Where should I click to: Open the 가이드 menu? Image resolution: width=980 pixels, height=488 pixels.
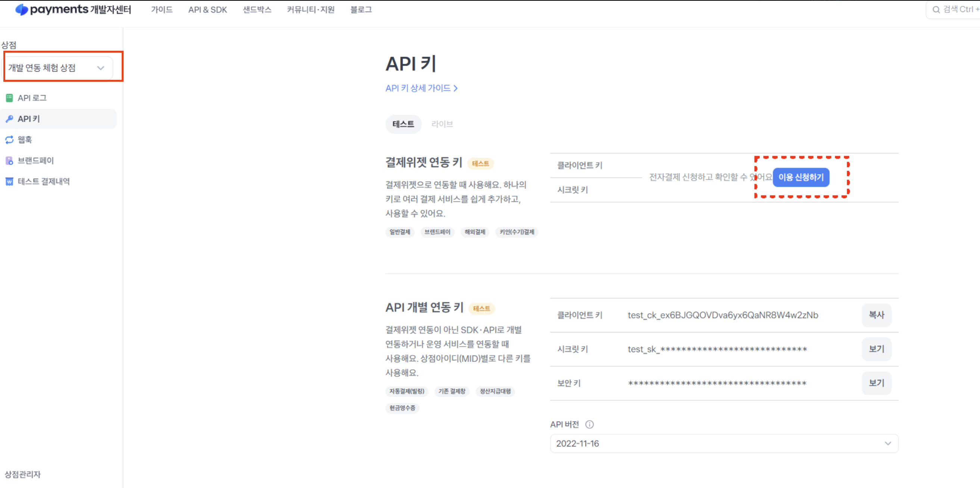pyautogui.click(x=162, y=10)
